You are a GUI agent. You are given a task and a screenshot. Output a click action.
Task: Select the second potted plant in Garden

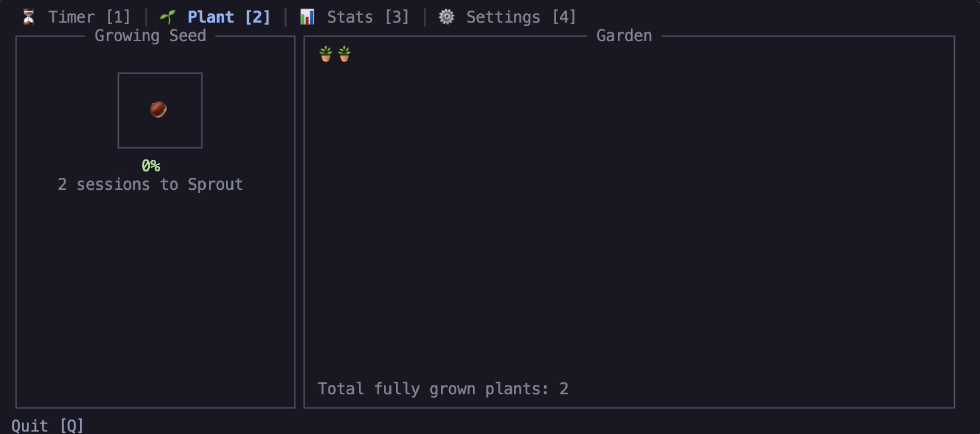tap(344, 54)
